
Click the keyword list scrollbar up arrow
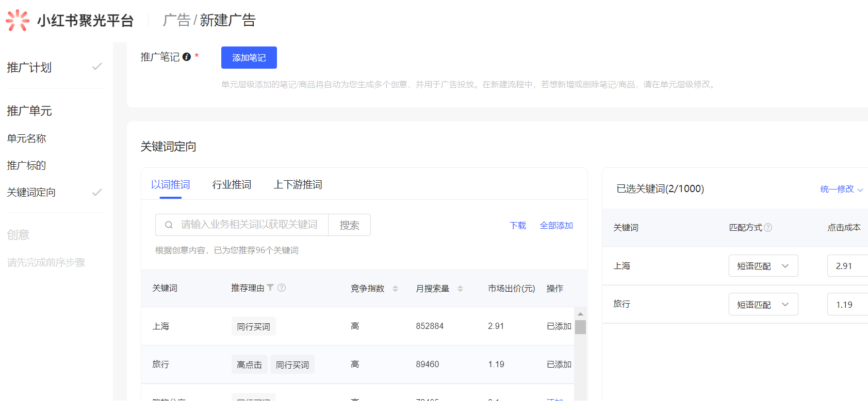(580, 314)
